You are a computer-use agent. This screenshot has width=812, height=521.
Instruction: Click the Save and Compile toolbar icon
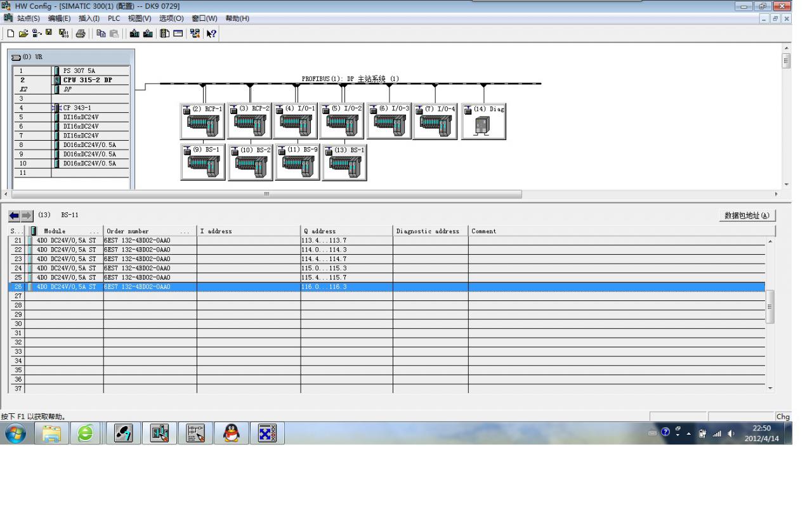click(x=63, y=33)
